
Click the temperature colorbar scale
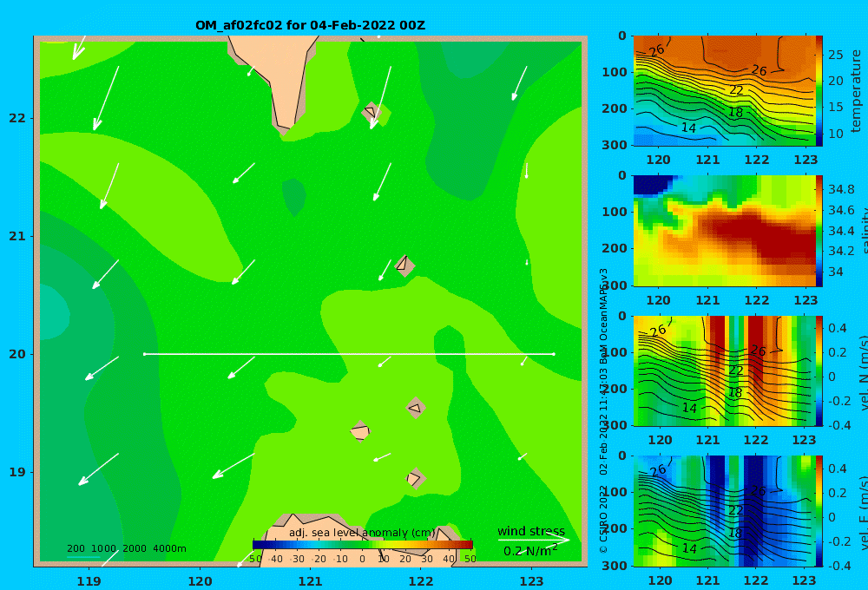point(819,91)
